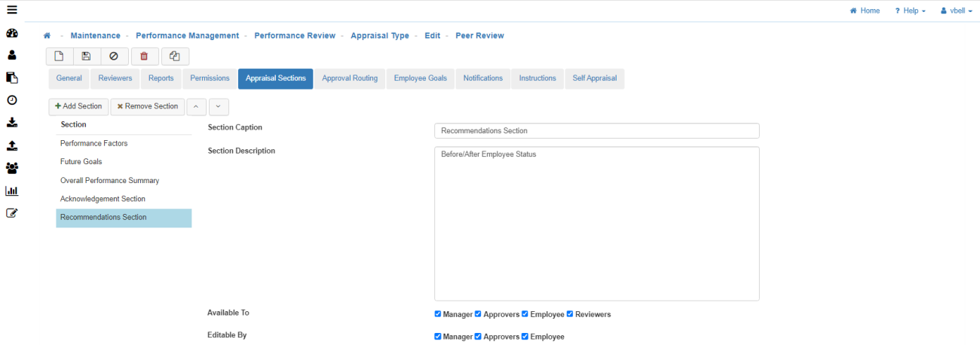This screenshot has height=345, width=980.
Task: Uncheck Reviewers in the Available To row
Action: (570, 314)
